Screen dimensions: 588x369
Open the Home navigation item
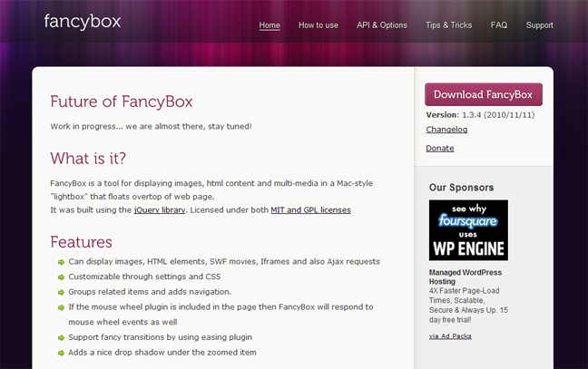269,25
